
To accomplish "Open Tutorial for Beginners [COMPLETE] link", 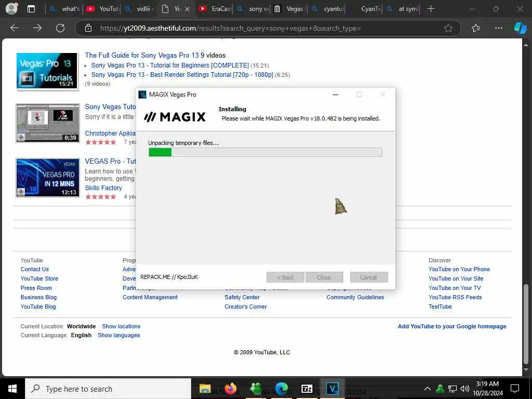I will tap(170, 65).
